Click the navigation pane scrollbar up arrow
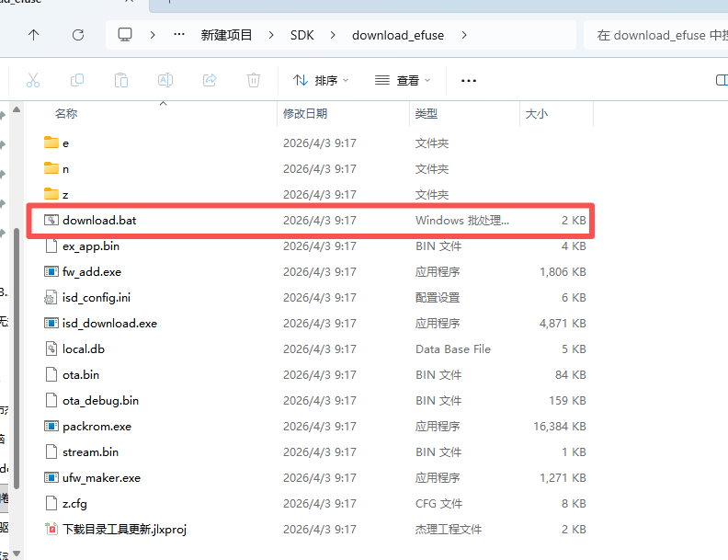The width and height of the screenshot is (728, 560). coord(17,109)
